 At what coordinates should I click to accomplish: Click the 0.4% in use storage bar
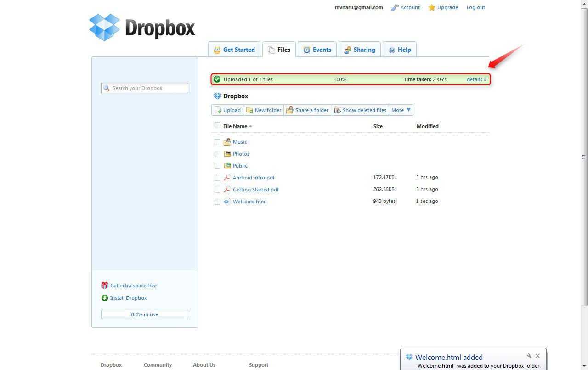point(145,314)
